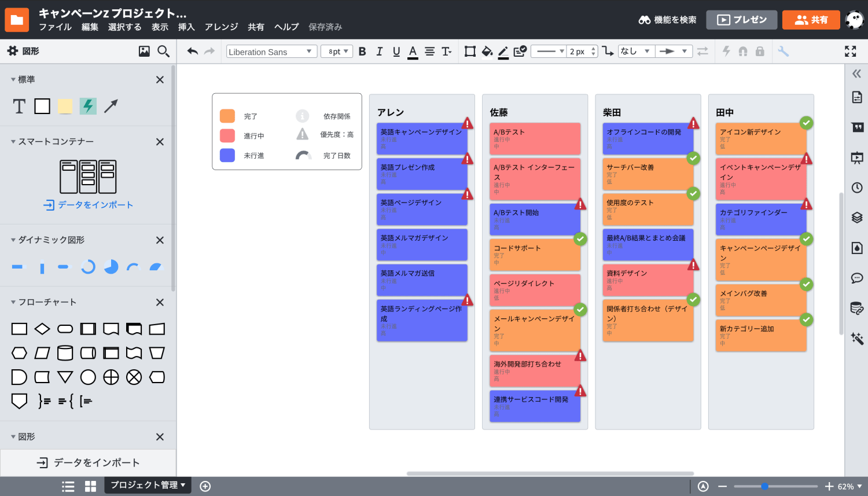868x496 pixels.
Task: Click the shape search magnifier icon
Action: click(x=164, y=52)
